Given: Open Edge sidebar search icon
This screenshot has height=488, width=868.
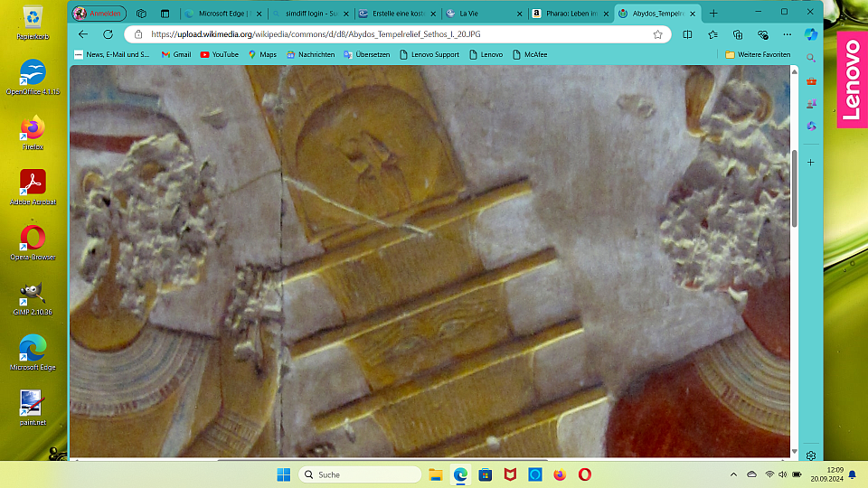Looking at the screenshot, I should (811, 58).
